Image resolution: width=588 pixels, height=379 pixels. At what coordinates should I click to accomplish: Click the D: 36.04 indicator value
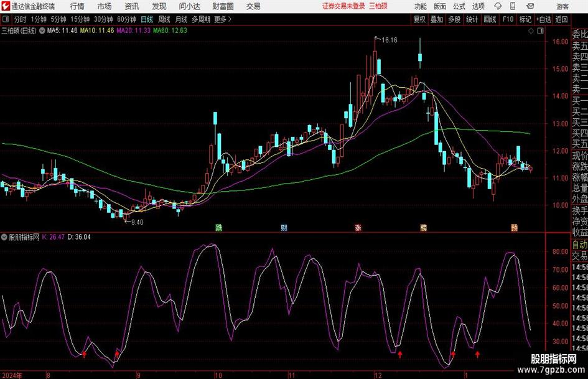(79, 237)
